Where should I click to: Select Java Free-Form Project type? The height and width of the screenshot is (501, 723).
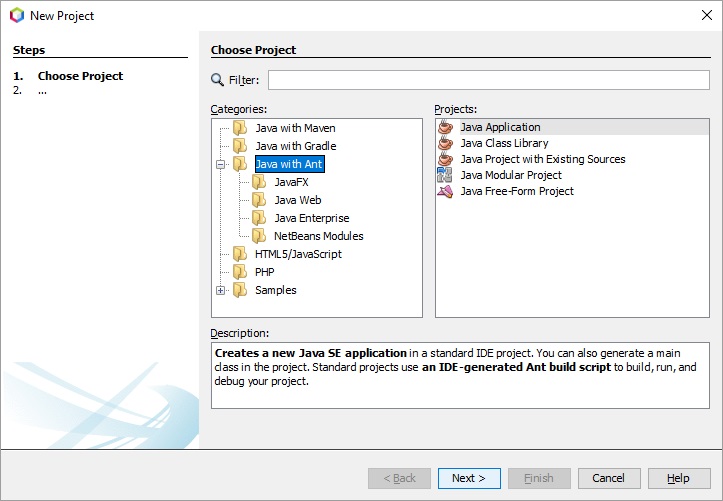click(x=517, y=191)
